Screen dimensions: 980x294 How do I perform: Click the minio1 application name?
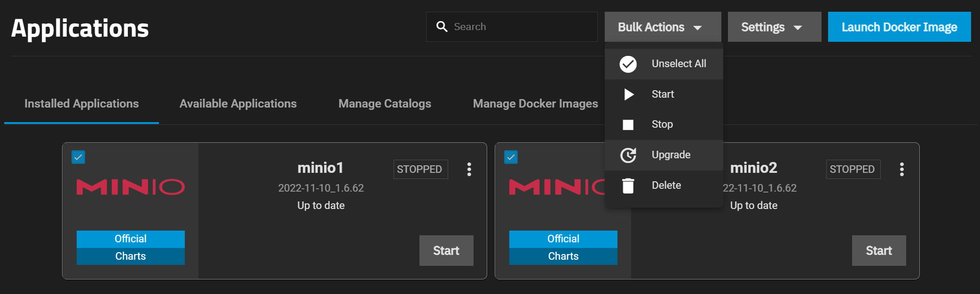pyautogui.click(x=321, y=168)
